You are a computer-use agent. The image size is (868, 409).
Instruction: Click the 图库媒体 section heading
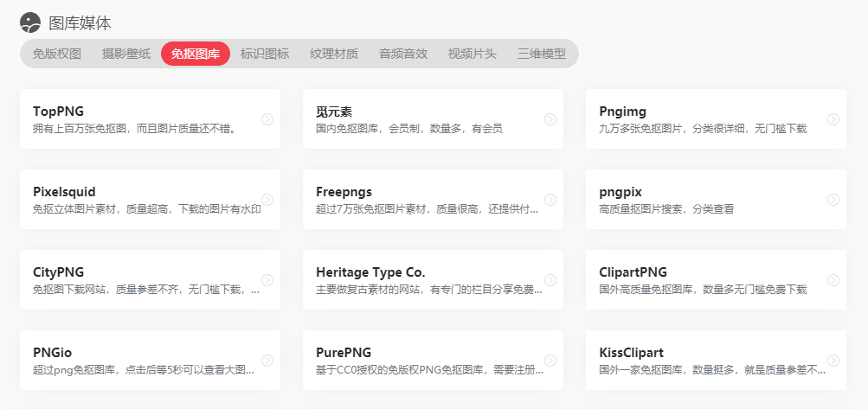click(x=80, y=22)
